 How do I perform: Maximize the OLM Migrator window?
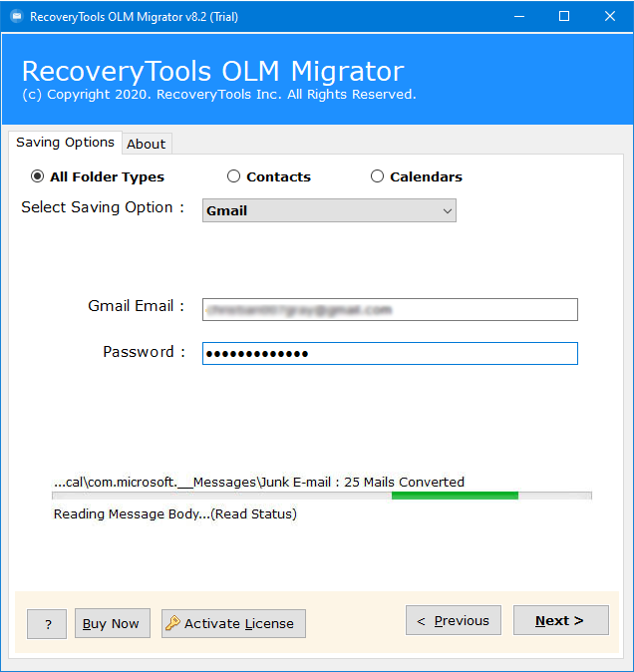[564, 16]
